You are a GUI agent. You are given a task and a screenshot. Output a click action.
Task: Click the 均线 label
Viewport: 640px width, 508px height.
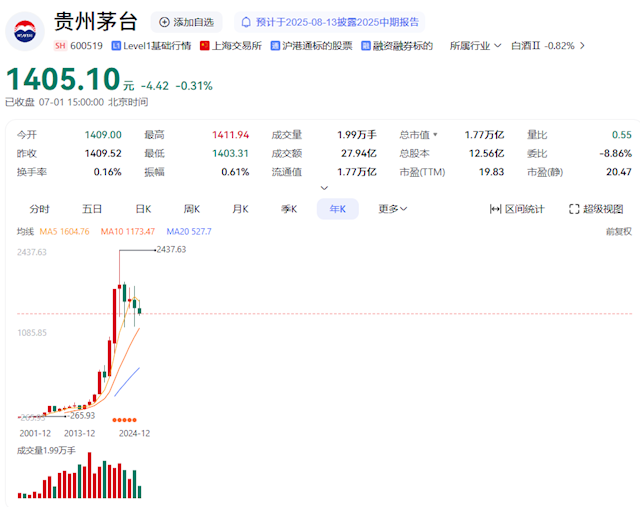(x=25, y=231)
